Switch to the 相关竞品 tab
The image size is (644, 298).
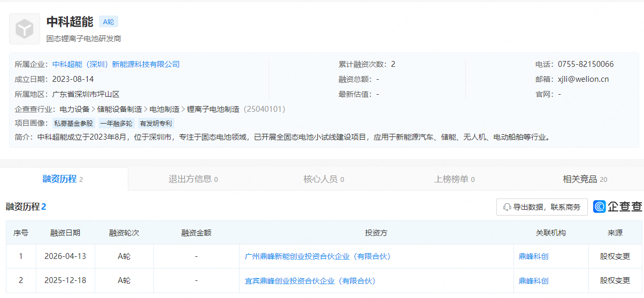point(585,179)
